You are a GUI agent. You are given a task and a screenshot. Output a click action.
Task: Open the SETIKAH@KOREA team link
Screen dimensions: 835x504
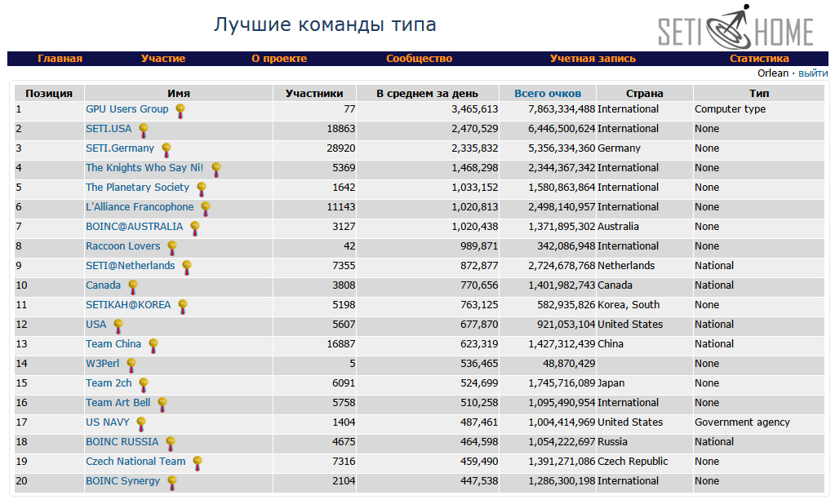click(128, 305)
